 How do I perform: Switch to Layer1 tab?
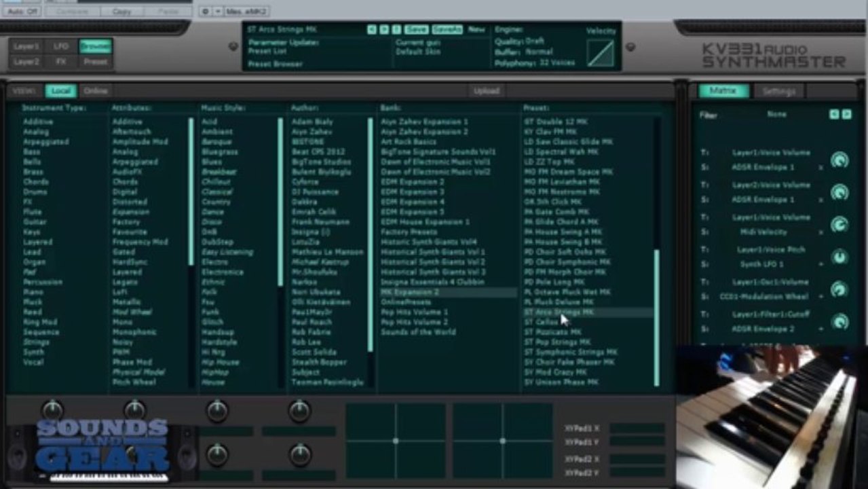[26, 46]
